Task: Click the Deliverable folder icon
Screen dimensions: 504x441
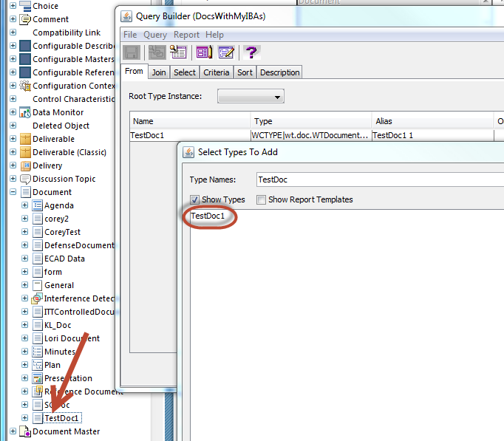Action: pos(25,139)
